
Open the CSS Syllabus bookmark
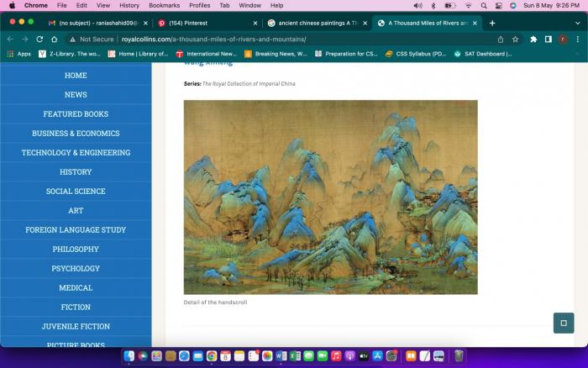pyautogui.click(x=416, y=54)
